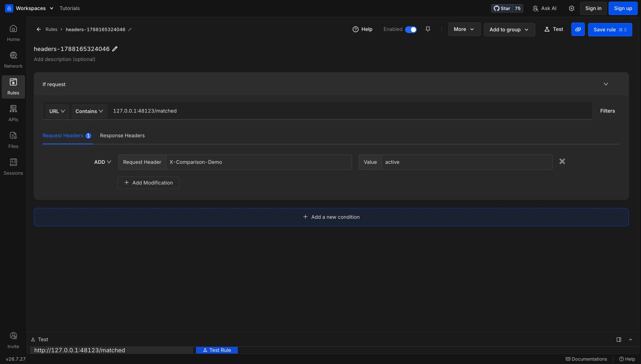Open the APIs sidebar section
The image size is (641, 364).
pyautogui.click(x=13, y=113)
